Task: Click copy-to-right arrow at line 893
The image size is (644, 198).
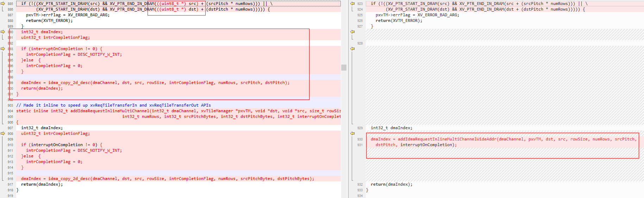Action: click(3, 49)
